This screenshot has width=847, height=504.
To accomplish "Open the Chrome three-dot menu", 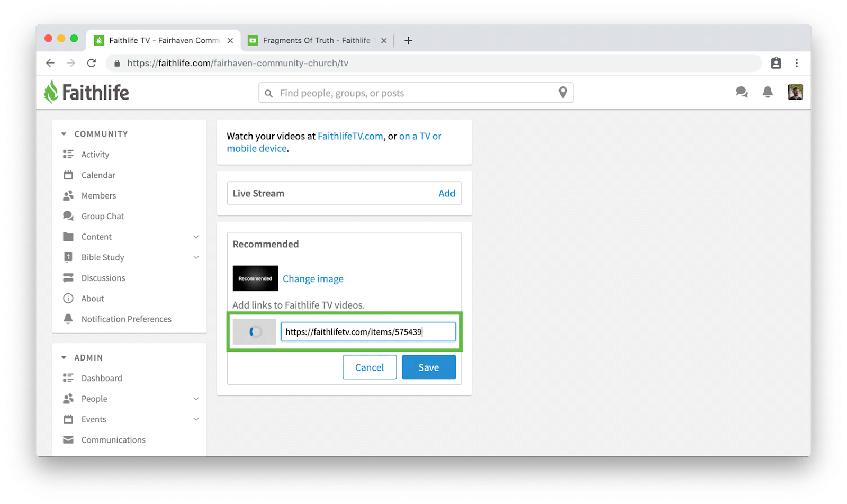I will click(797, 63).
